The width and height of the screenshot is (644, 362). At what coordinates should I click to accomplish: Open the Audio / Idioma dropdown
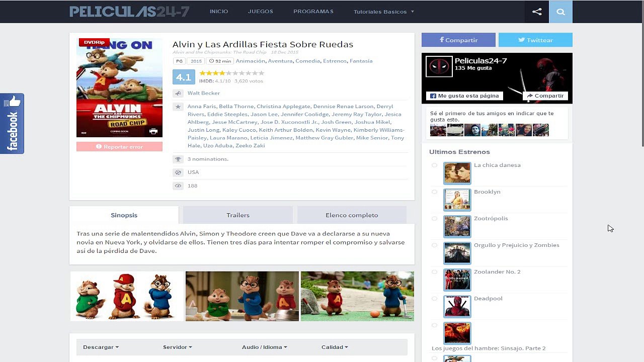point(264,347)
